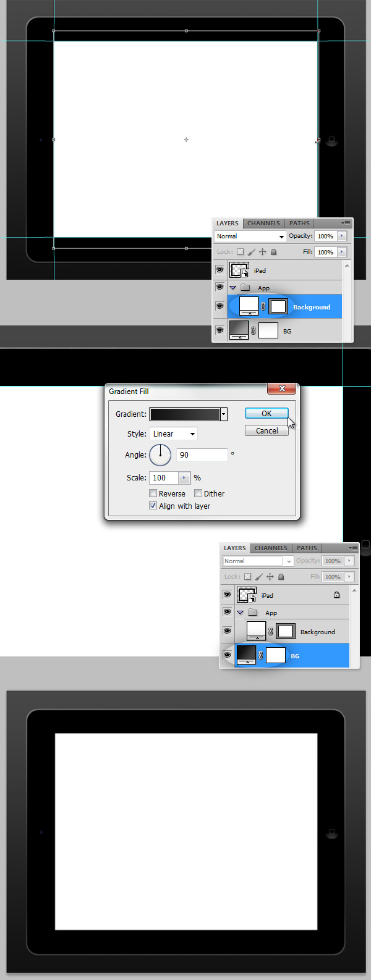Lock position move icon in lower Layers panel
The height and width of the screenshot is (980, 371).
click(x=270, y=577)
